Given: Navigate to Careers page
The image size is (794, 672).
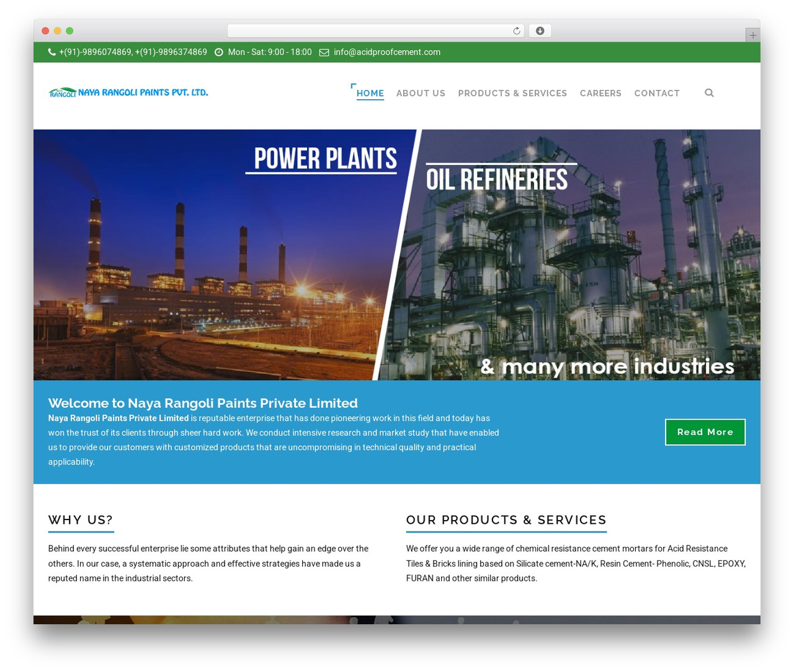Looking at the screenshot, I should [x=600, y=93].
